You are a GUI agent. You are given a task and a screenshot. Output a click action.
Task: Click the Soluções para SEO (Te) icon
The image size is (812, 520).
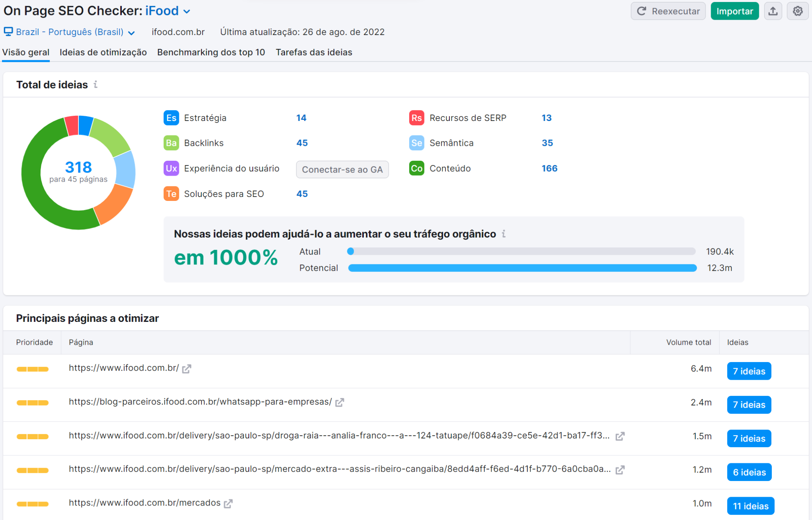click(x=171, y=194)
